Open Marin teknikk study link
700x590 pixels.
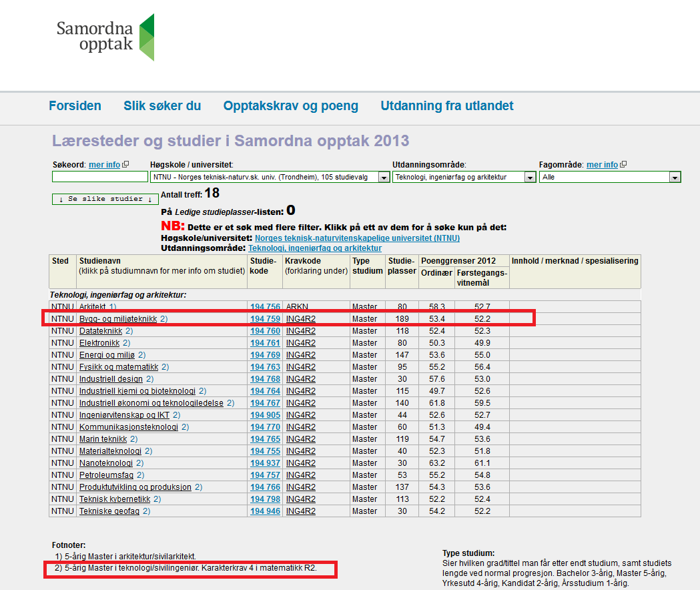tap(103, 439)
